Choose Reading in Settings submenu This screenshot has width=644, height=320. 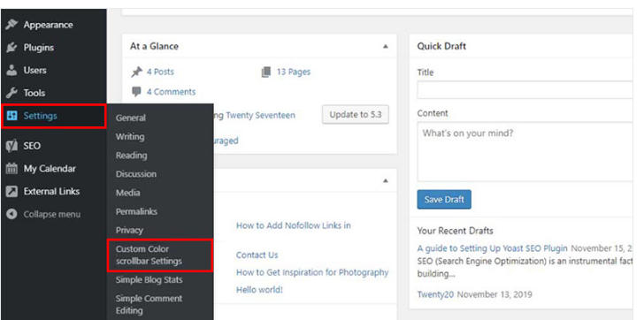coord(131,155)
